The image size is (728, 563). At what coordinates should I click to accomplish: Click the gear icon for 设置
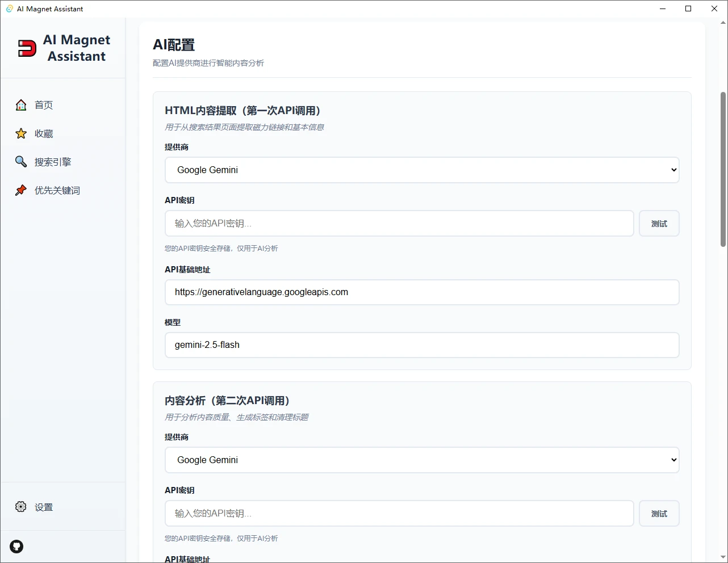point(21,507)
